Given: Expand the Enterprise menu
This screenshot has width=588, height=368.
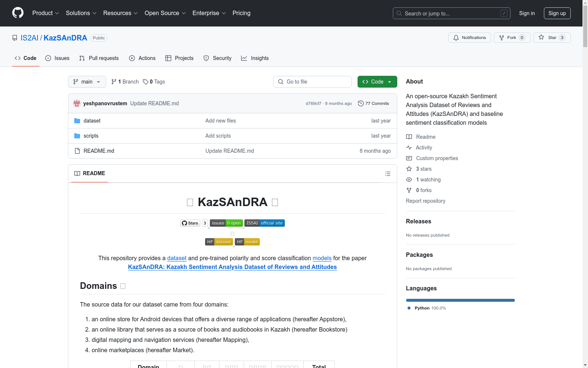Looking at the screenshot, I should tap(209, 13).
